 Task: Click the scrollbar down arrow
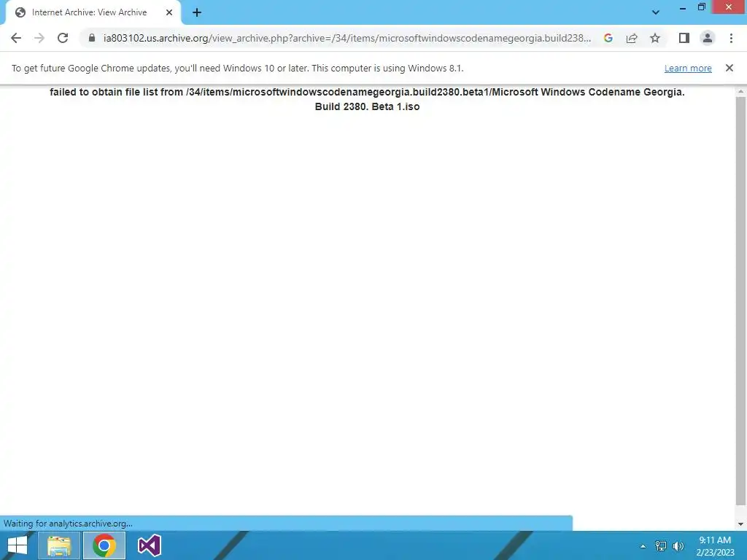(741, 524)
